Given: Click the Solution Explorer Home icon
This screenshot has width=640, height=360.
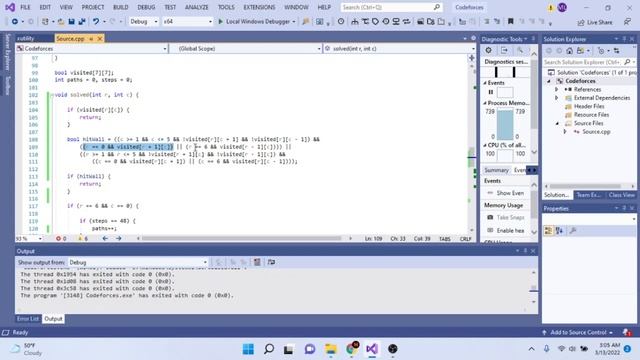Looking at the screenshot, I should (x=569, y=51).
